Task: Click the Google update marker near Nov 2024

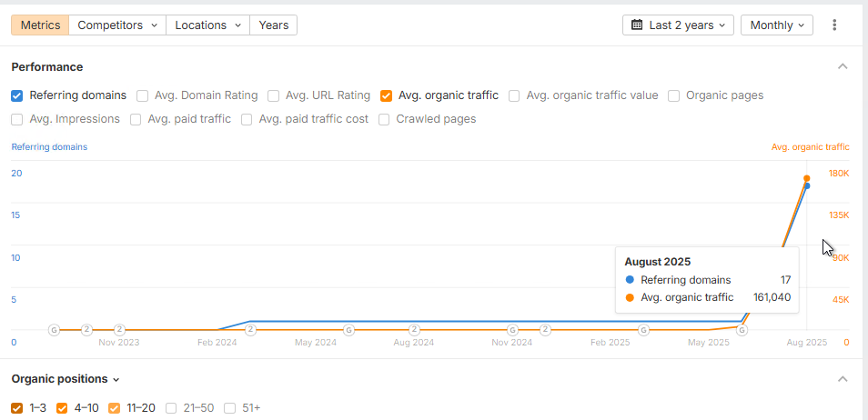Action: [512, 330]
